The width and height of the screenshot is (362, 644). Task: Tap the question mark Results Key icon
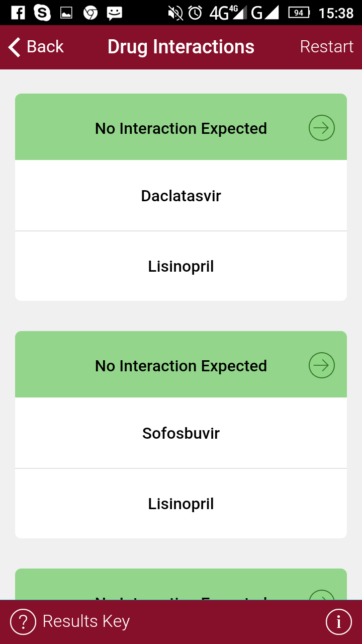click(x=23, y=622)
